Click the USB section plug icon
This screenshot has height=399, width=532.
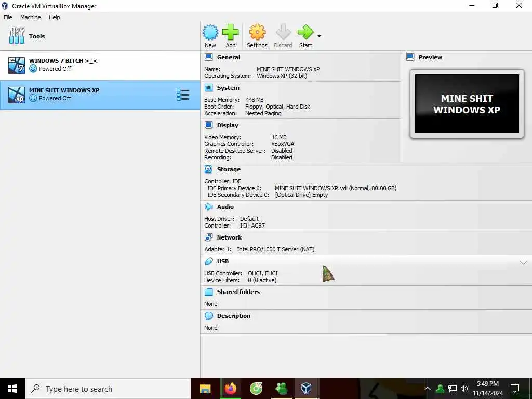[209, 261]
